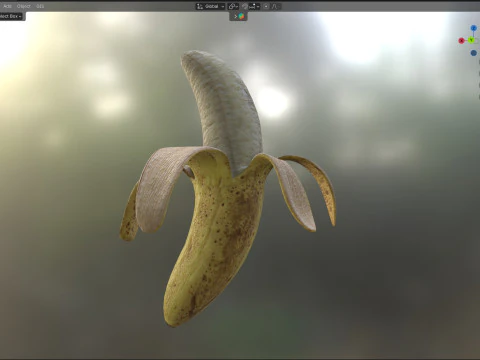Click the green Y axis gizmo ball

[471, 40]
